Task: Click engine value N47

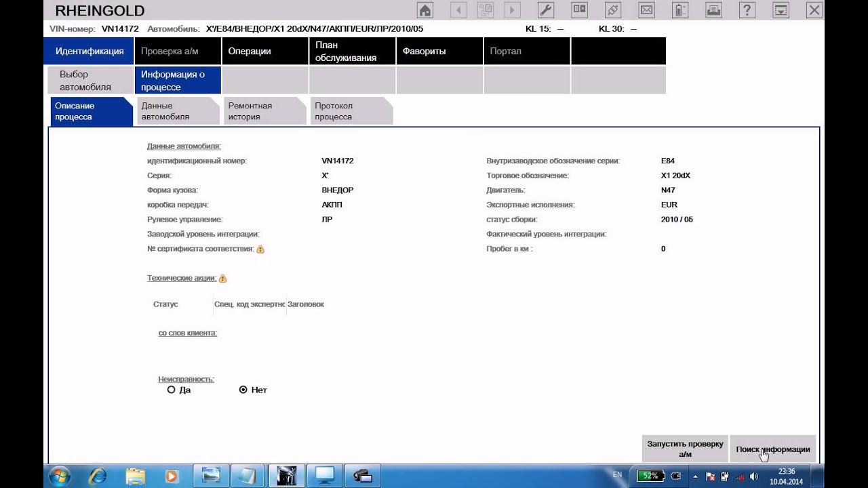Action: pyautogui.click(x=669, y=190)
